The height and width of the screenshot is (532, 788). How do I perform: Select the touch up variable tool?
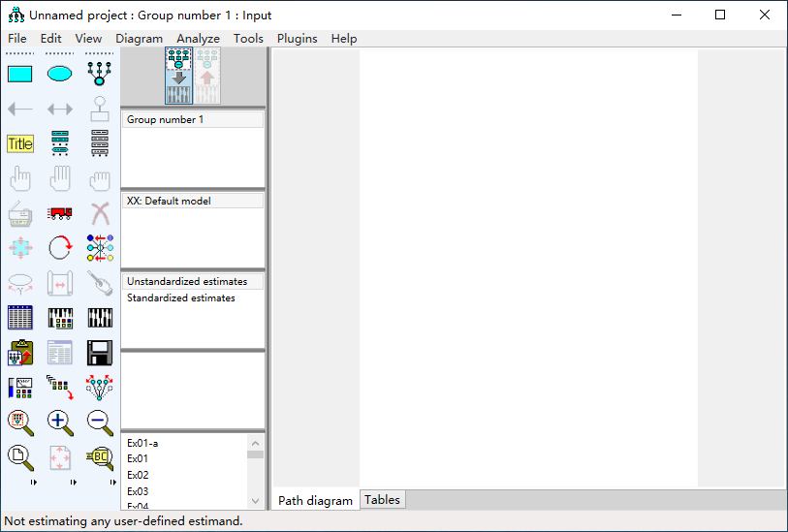pyautogui.click(x=100, y=283)
